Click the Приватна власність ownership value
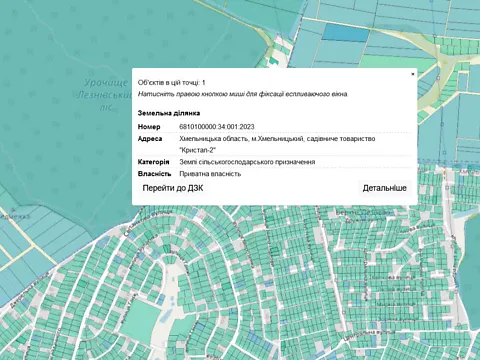This screenshot has height=360, width=480. 210,174
